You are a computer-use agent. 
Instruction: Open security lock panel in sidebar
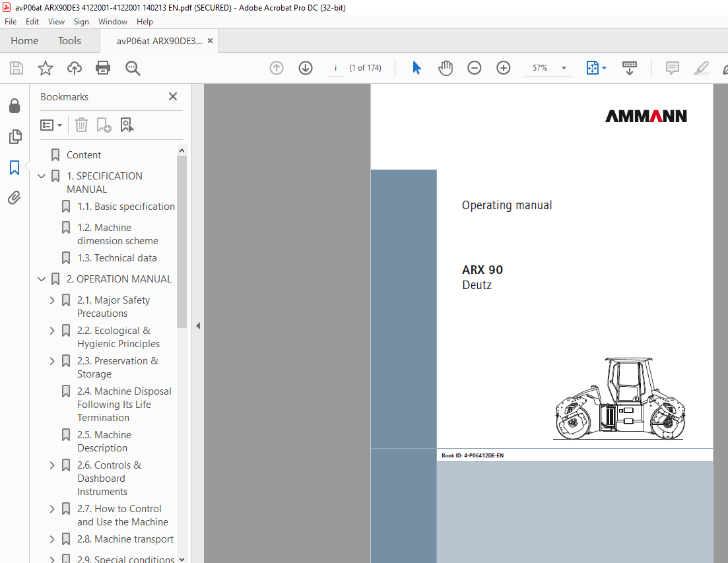pyautogui.click(x=15, y=106)
